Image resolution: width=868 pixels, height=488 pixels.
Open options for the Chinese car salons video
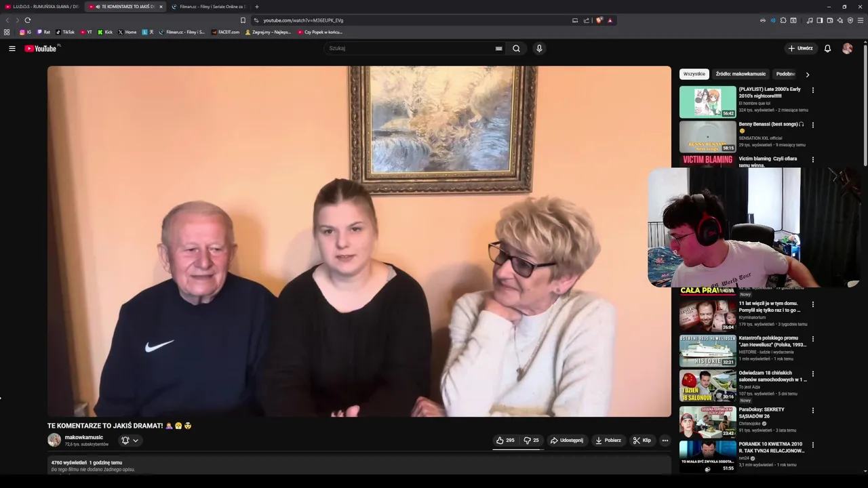point(812,373)
